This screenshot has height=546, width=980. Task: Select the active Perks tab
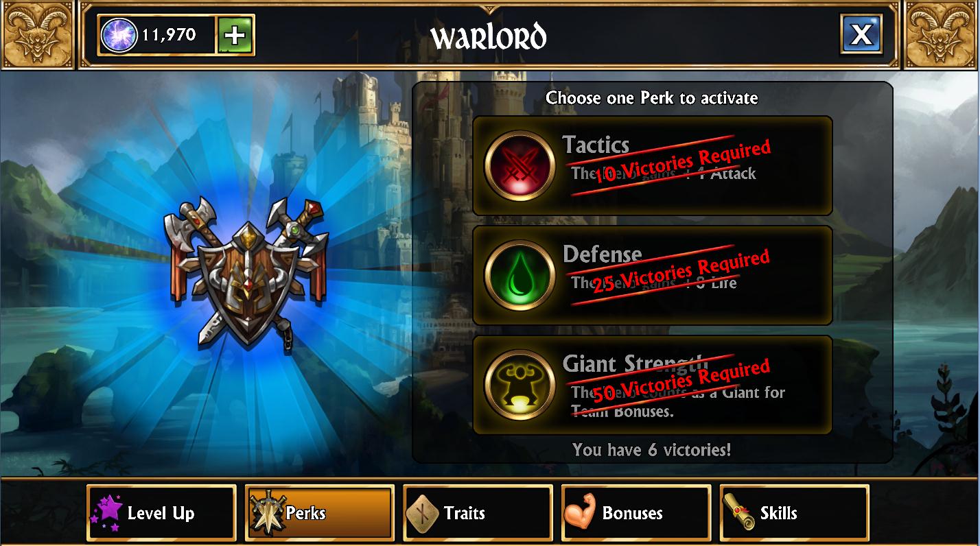[320, 513]
